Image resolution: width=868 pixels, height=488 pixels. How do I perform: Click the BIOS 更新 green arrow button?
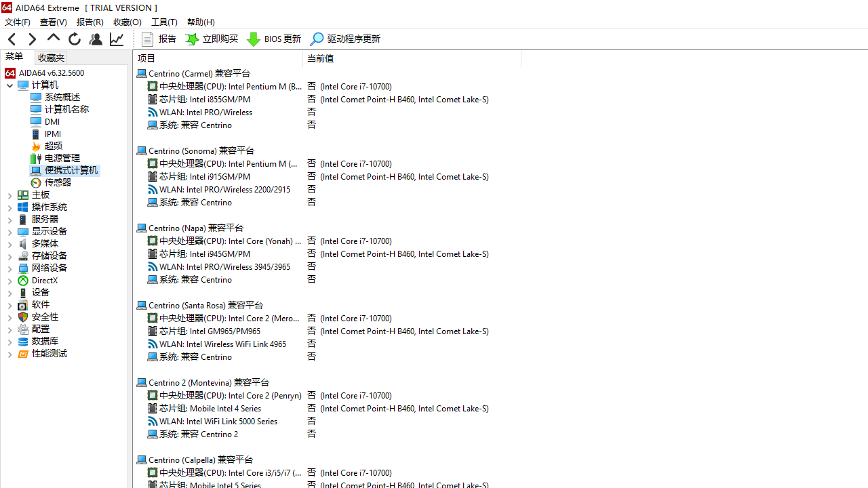tap(274, 39)
